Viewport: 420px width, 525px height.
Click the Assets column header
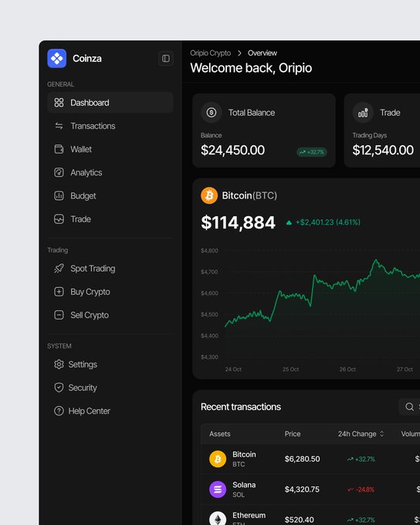click(220, 434)
